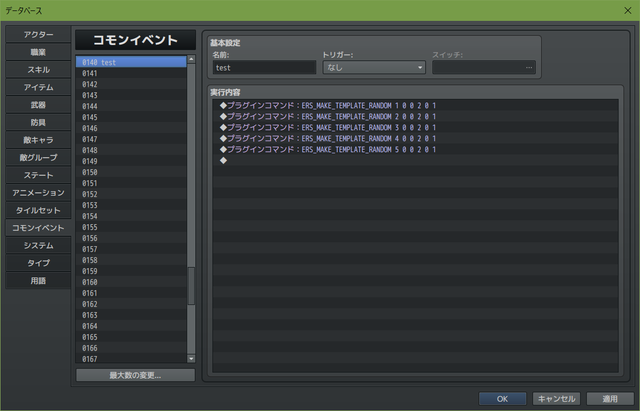Click the キャンセル button
Screen dimensions: 640x411
pos(556,399)
